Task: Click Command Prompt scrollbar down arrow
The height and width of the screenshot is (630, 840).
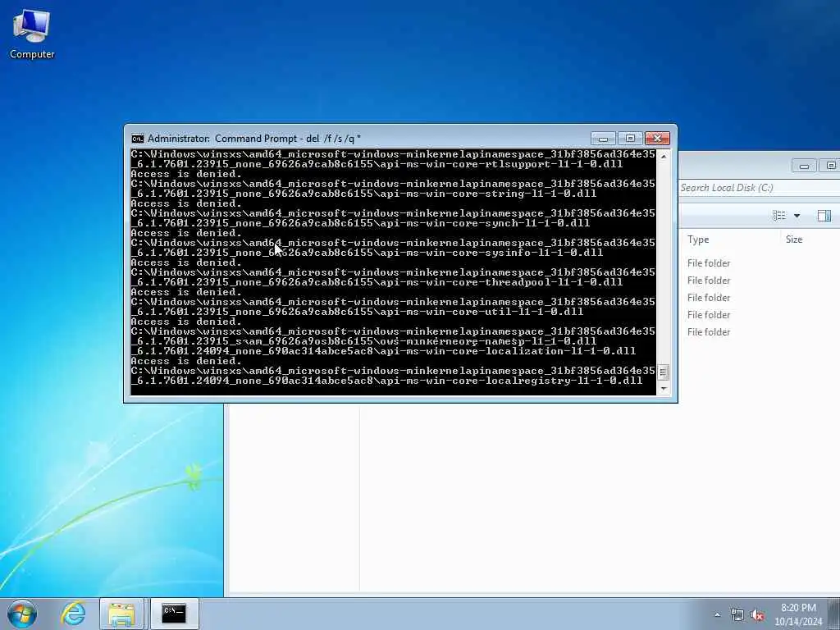Action: point(664,388)
